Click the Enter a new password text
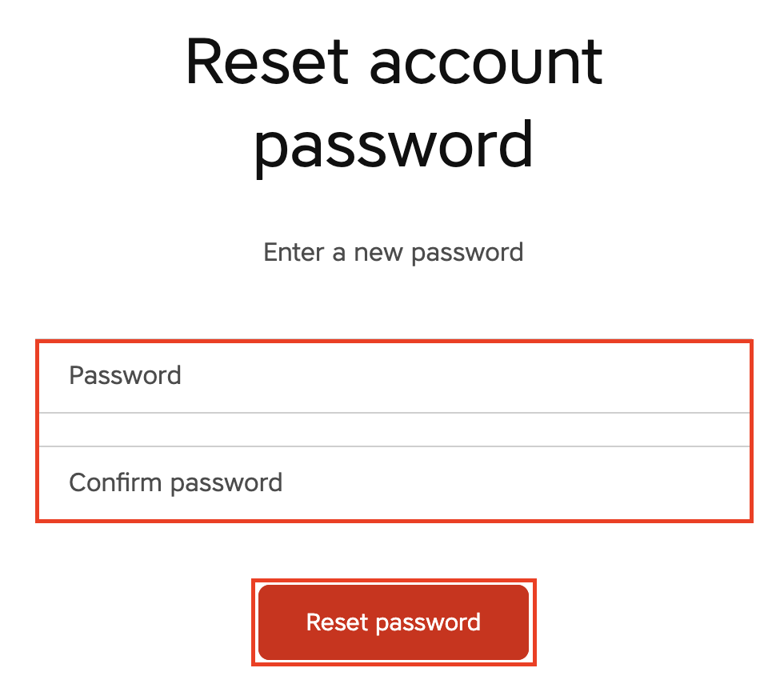 pyautogui.click(x=392, y=252)
